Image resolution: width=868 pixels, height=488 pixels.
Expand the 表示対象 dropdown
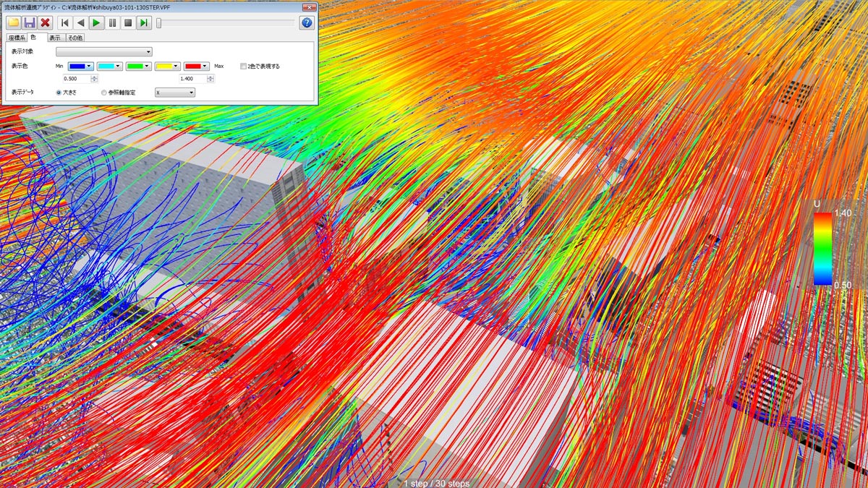pyautogui.click(x=104, y=51)
